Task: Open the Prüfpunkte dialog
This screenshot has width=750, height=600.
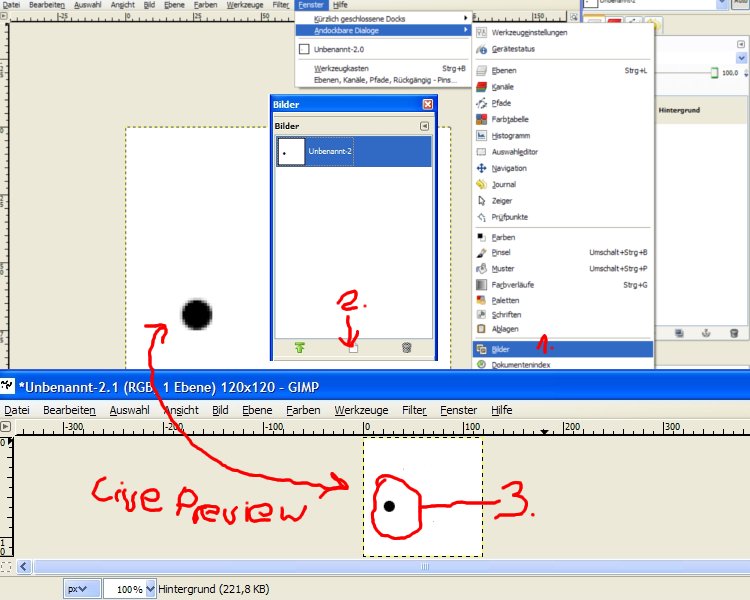Action: (x=563, y=217)
